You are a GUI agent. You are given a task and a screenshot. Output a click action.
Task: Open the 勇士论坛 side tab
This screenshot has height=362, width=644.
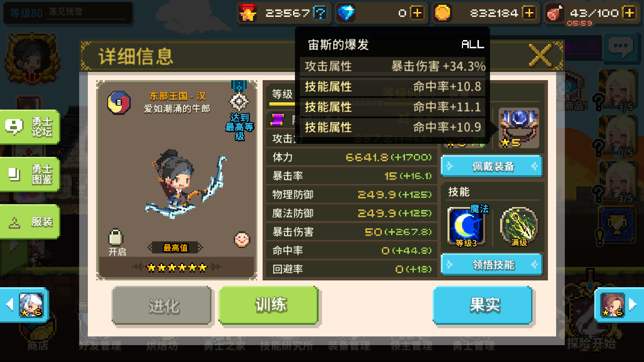pyautogui.click(x=30, y=127)
